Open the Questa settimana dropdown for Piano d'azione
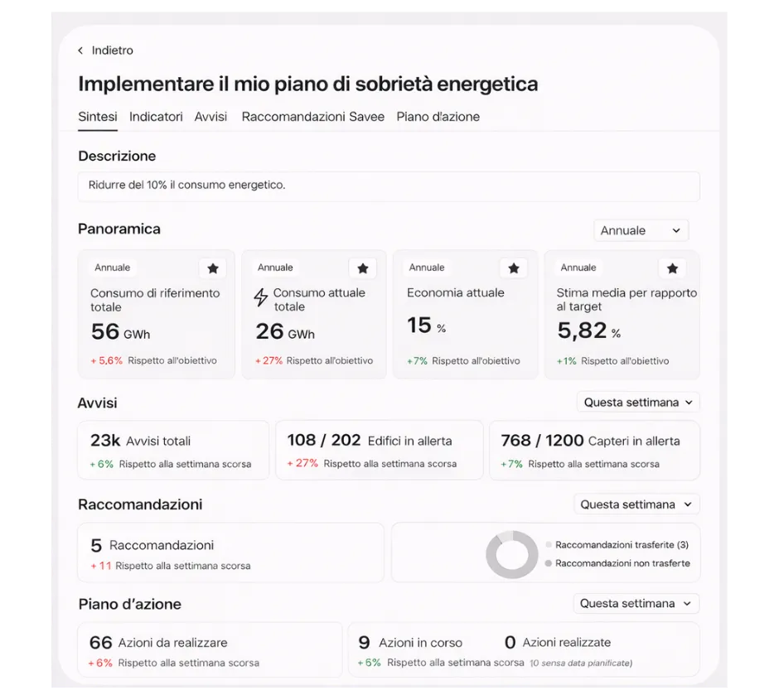Image resolution: width=779 pixels, height=700 pixels. [x=636, y=604]
